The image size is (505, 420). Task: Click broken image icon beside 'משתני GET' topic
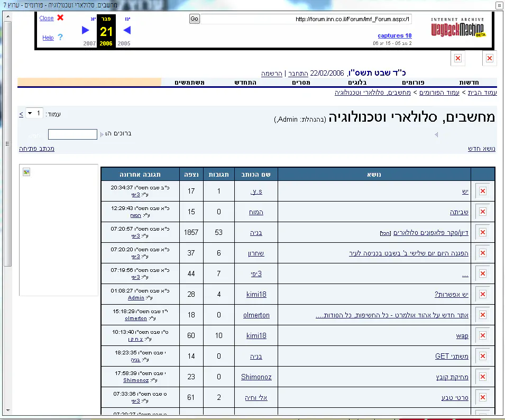tap(482, 356)
